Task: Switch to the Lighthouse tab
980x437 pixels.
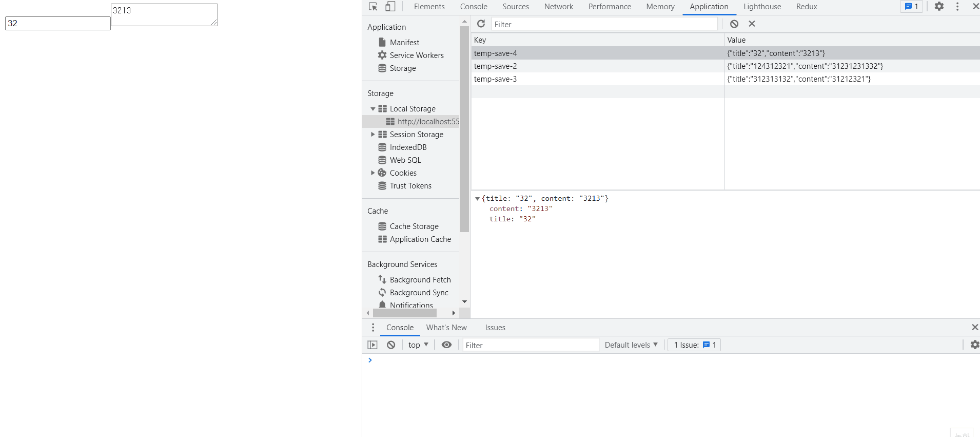Action: 762,7
